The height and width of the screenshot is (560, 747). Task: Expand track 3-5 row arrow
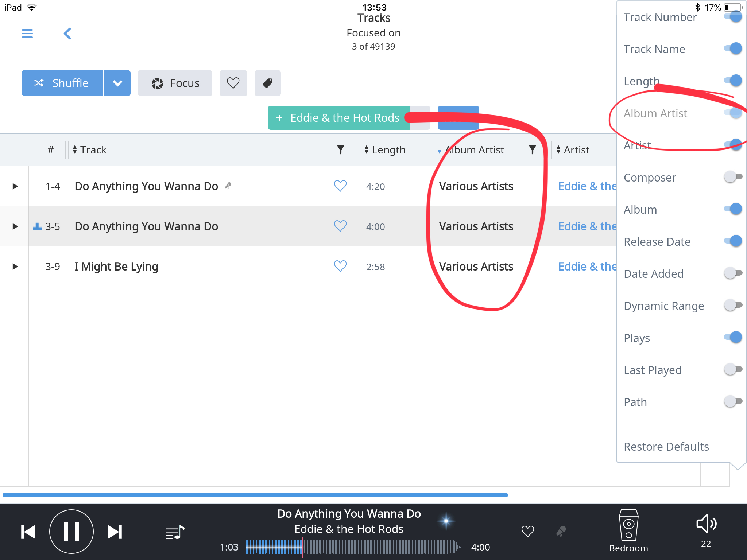pos(15,226)
